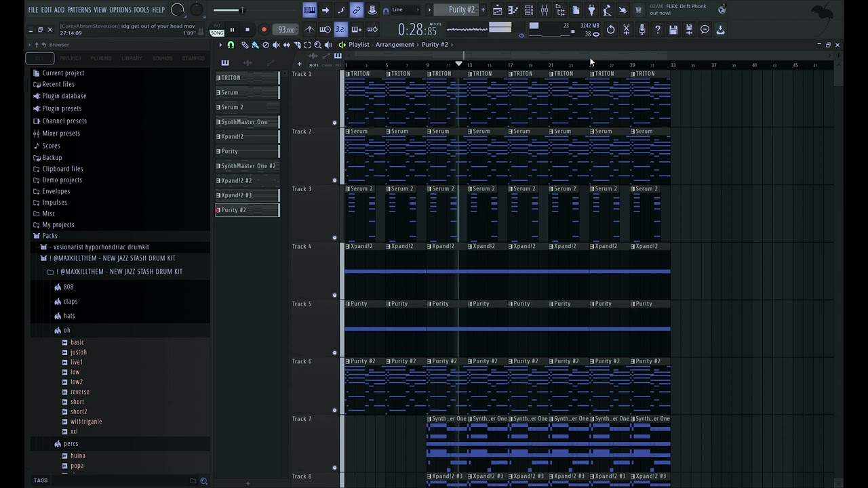Image resolution: width=868 pixels, height=488 pixels.
Task: Select the slip tool in playlist toolbar
Action: (286, 45)
